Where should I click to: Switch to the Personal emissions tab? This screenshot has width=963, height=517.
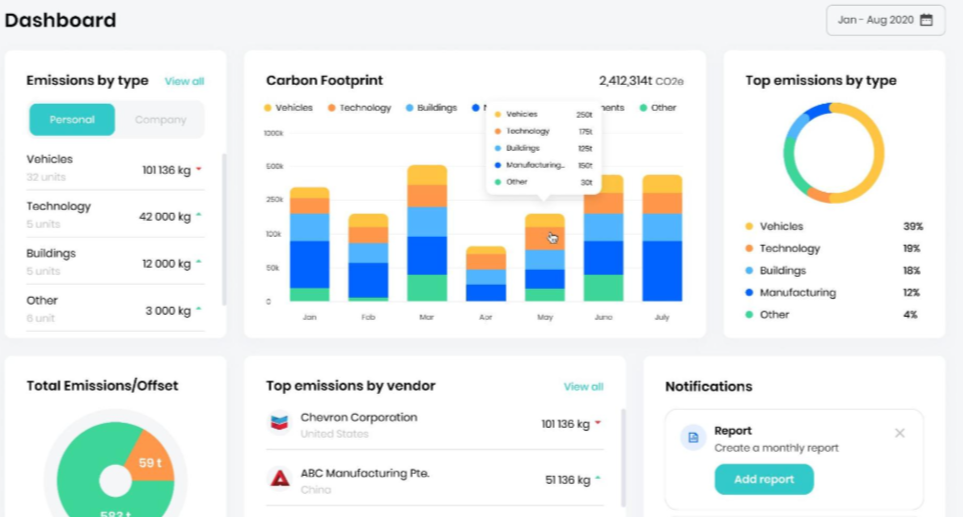click(x=72, y=120)
